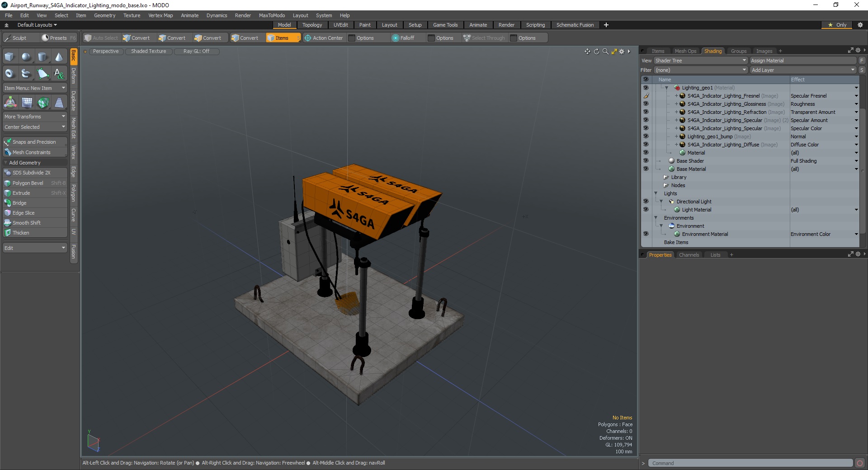Click the viewport pan arrows icon
868x470 pixels.
[x=587, y=52]
